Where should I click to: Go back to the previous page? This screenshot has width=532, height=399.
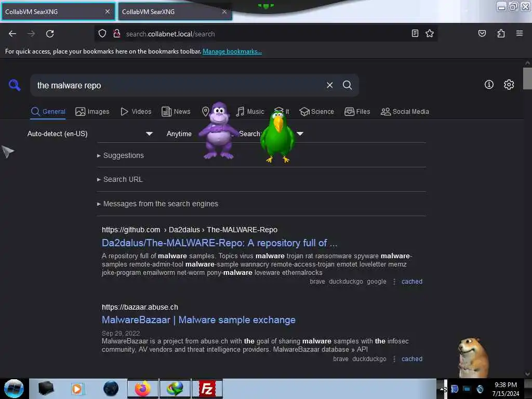click(x=12, y=34)
